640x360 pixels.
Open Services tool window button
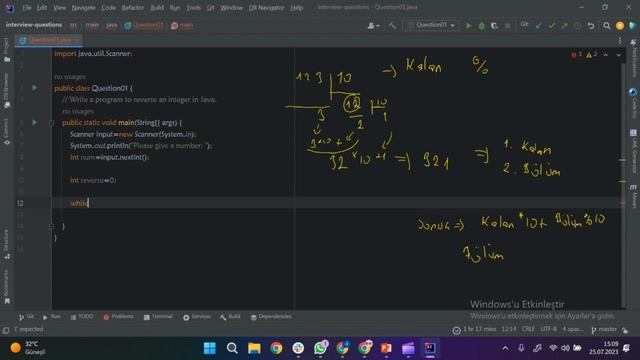tap(197, 317)
